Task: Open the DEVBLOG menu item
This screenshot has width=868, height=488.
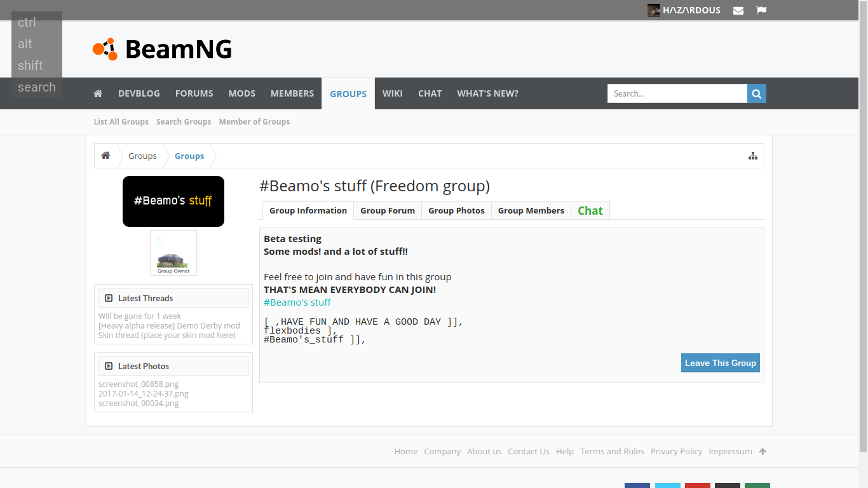Action: click(x=139, y=93)
